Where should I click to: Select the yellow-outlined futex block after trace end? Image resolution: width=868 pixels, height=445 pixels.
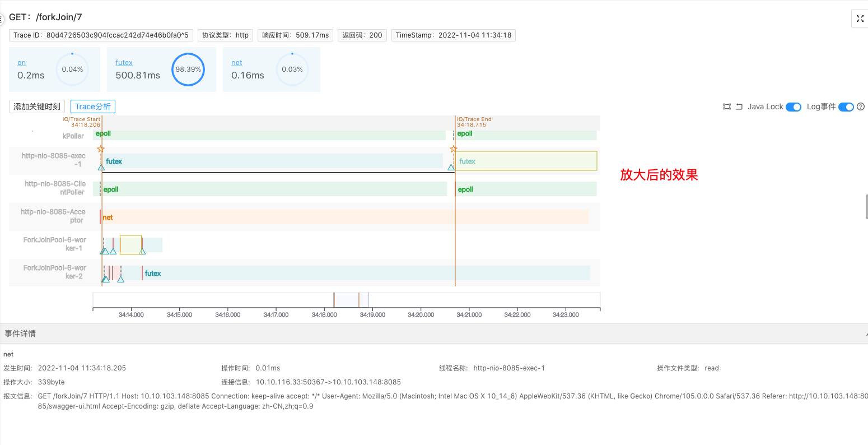point(526,161)
